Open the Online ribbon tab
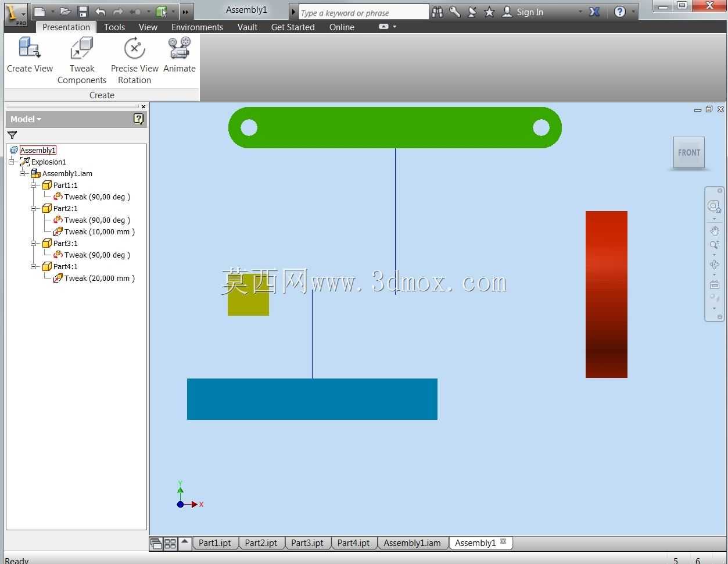Image resolution: width=728 pixels, height=564 pixels. (x=342, y=27)
